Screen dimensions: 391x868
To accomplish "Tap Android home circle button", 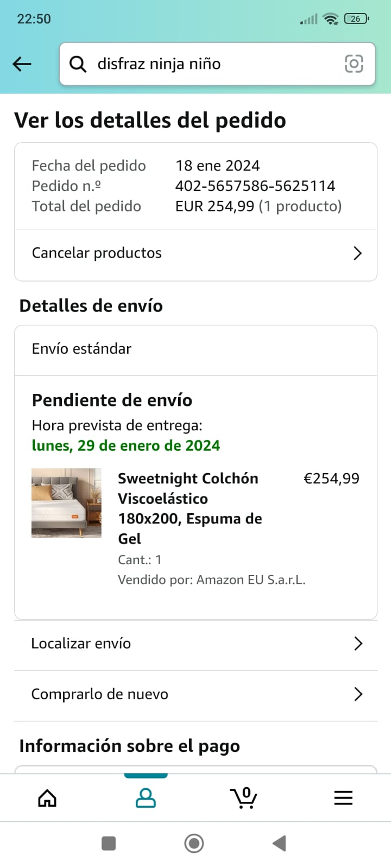I will click(194, 844).
